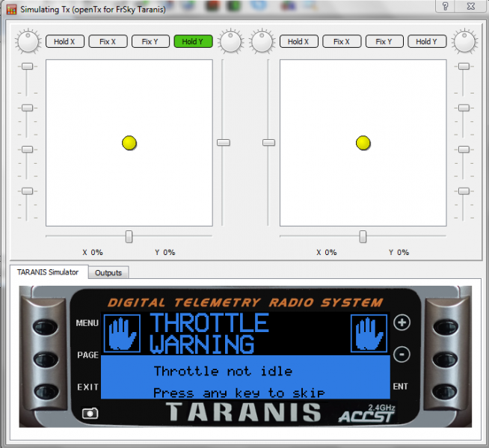
Task: Click the left stick yellow ball
Action: tap(129, 143)
